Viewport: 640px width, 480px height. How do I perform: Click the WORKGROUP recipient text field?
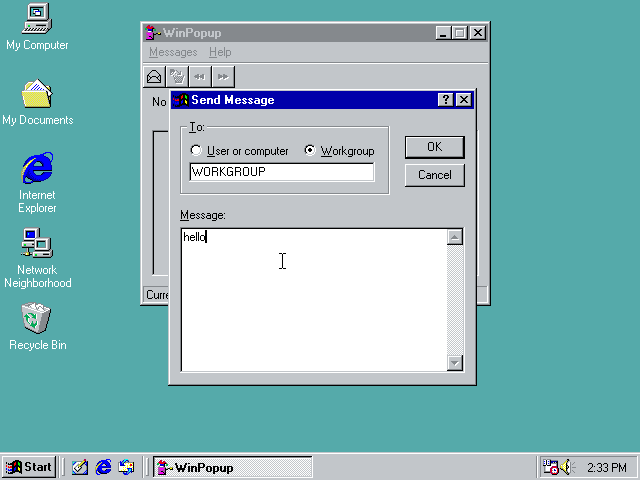tap(282, 172)
